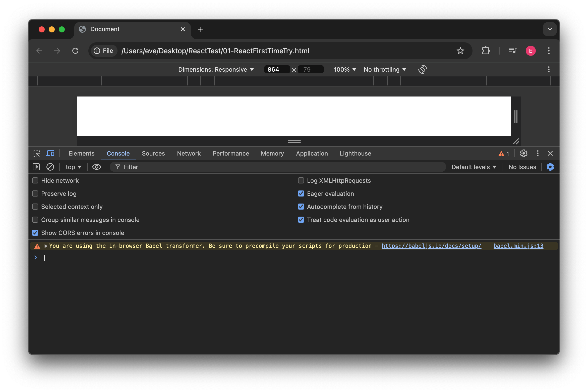The width and height of the screenshot is (588, 392).
Task: Click the rotate viewport icon
Action: click(x=422, y=69)
